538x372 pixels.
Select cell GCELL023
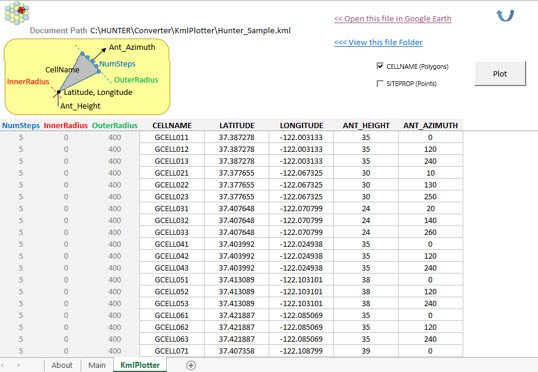pyautogui.click(x=172, y=197)
